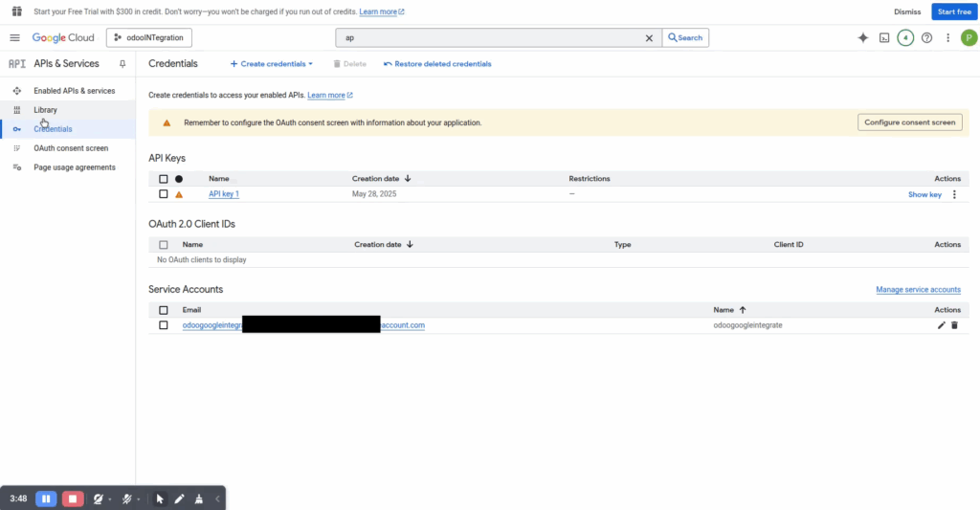
Task: Pin the APIs & Services panel
Action: [x=122, y=64]
